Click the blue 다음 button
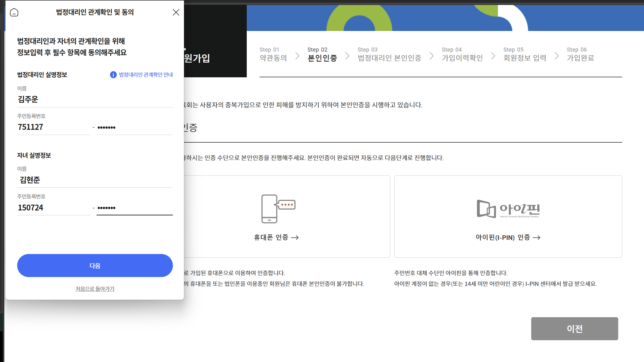 point(95,265)
